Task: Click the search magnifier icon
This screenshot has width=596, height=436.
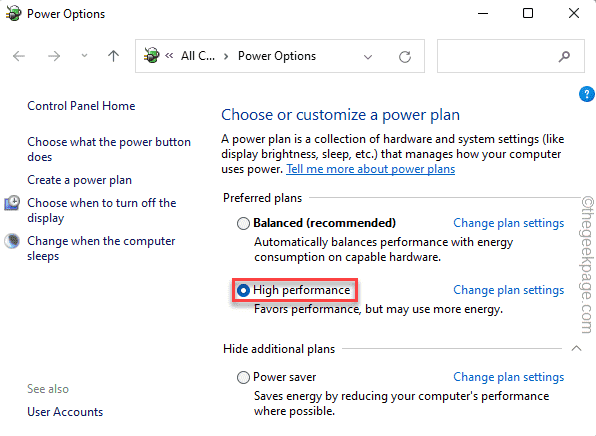Action: tap(564, 57)
